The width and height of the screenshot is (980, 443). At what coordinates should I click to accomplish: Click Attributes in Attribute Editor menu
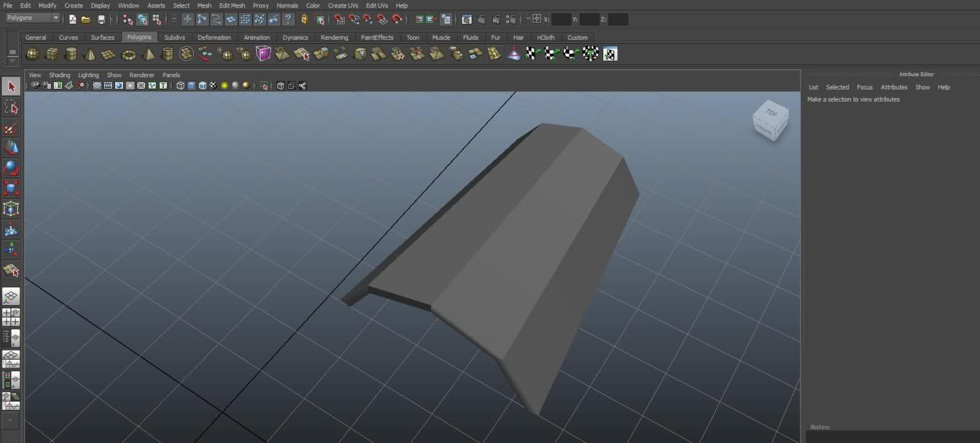click(894, 88)
